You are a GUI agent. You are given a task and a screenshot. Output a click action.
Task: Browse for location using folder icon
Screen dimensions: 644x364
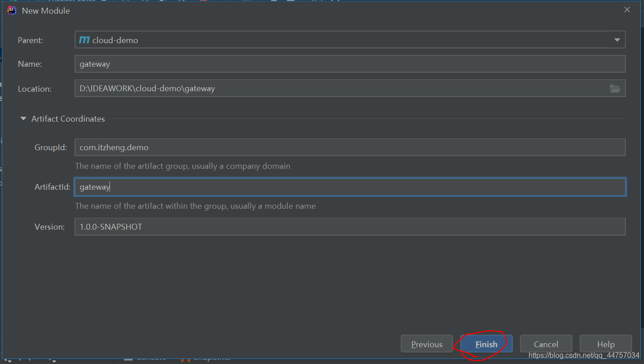[615, 89]
